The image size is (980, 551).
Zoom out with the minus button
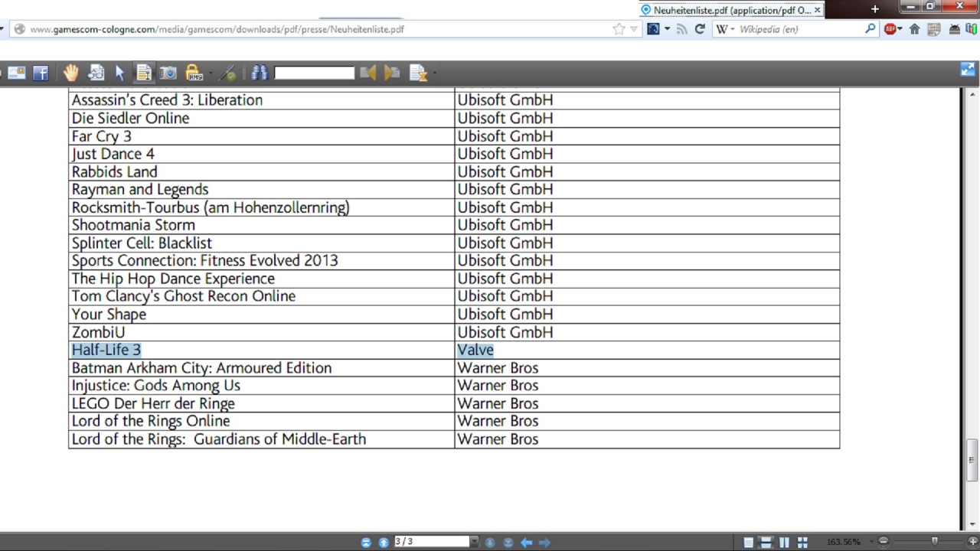tap(883, 542)
